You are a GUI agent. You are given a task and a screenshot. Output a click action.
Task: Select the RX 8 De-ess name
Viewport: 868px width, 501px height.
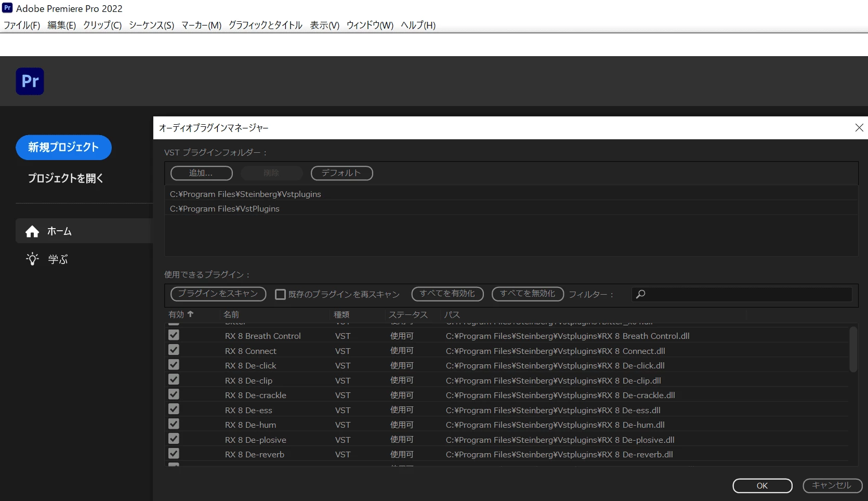[248, 410]
